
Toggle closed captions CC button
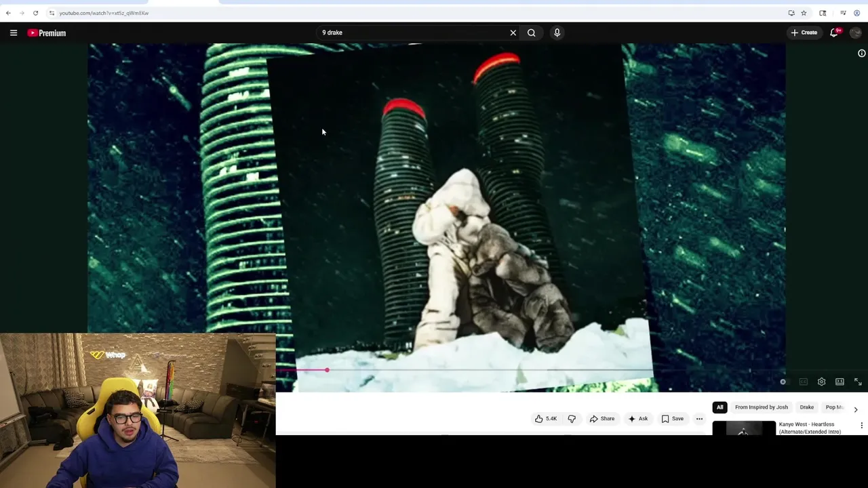804,382
